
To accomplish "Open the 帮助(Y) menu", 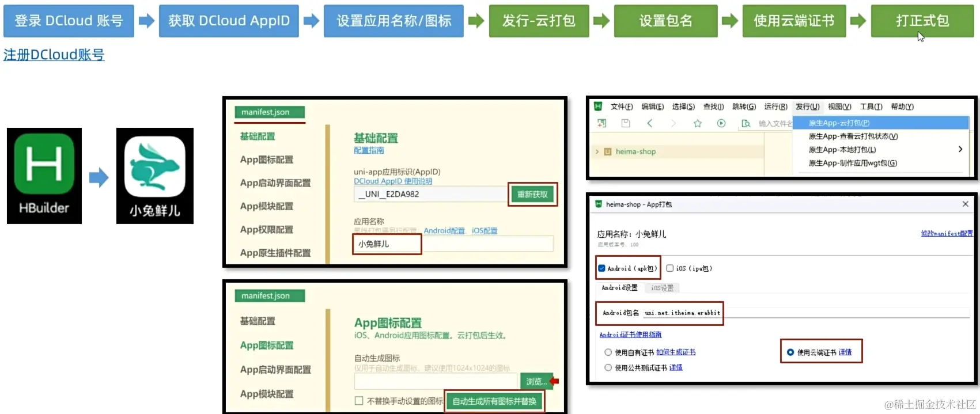I will coord(902,107).
